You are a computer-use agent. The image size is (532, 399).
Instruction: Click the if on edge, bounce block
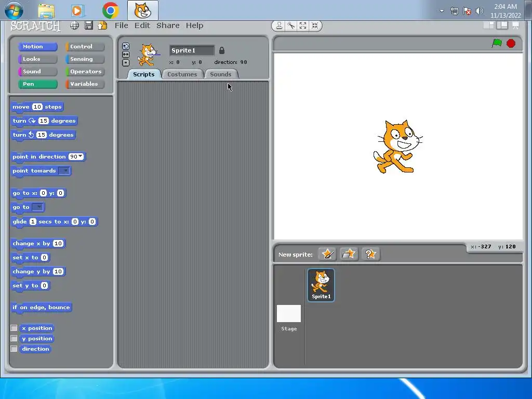click(x=41, y=308)
